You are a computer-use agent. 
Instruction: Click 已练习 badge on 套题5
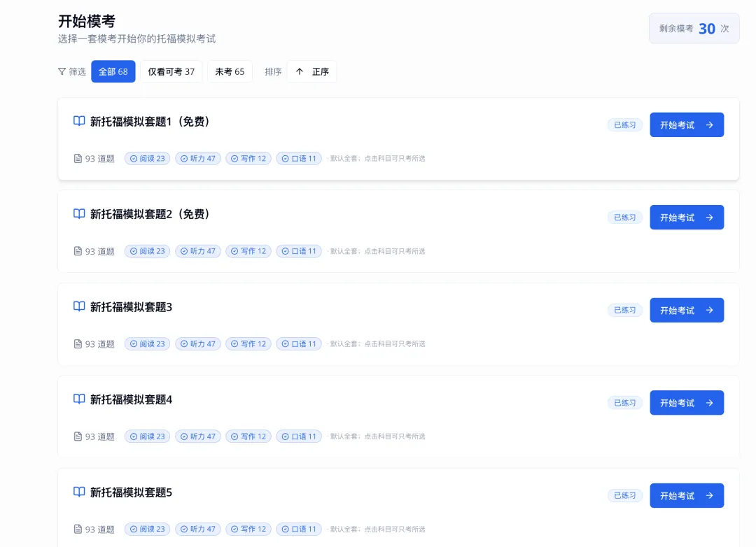[625, 495]
